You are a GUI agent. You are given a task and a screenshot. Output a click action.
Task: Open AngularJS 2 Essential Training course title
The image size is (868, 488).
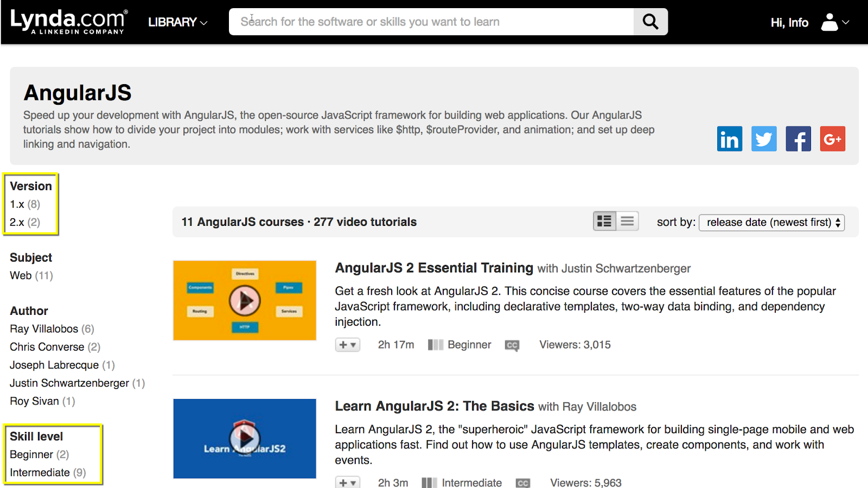(434, 268)
